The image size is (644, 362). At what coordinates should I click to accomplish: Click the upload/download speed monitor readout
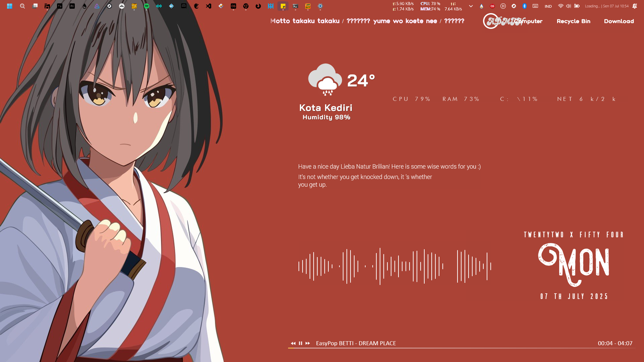pos(403,6)
